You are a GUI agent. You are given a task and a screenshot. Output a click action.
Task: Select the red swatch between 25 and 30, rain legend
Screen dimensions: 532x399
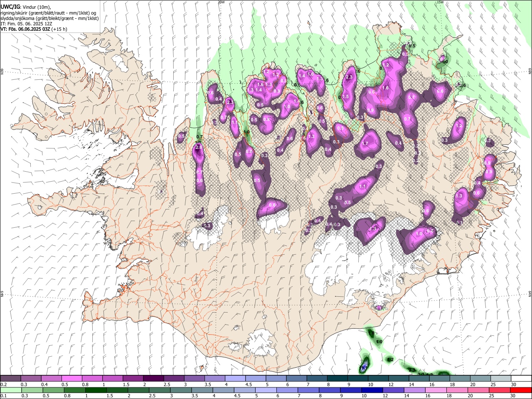click(500, 390)
